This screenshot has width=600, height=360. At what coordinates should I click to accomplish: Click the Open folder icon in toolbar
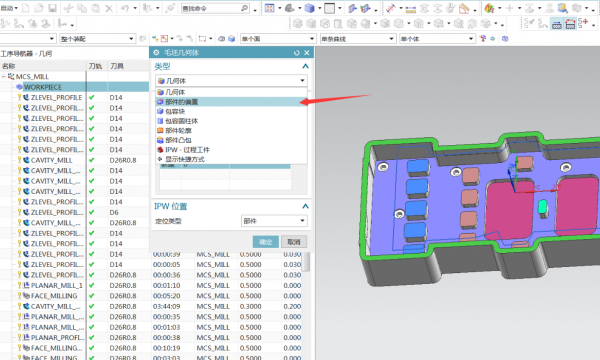(x=39, y=8)
